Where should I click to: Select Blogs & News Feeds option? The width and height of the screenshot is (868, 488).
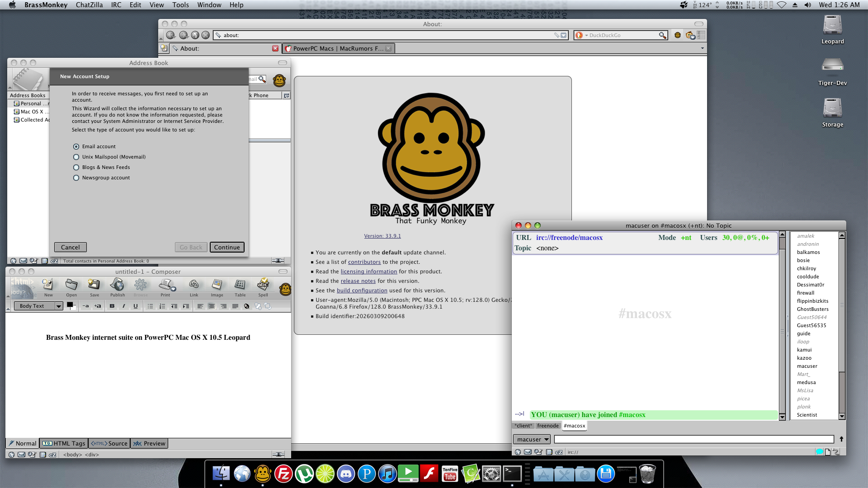tap(76, 167)
